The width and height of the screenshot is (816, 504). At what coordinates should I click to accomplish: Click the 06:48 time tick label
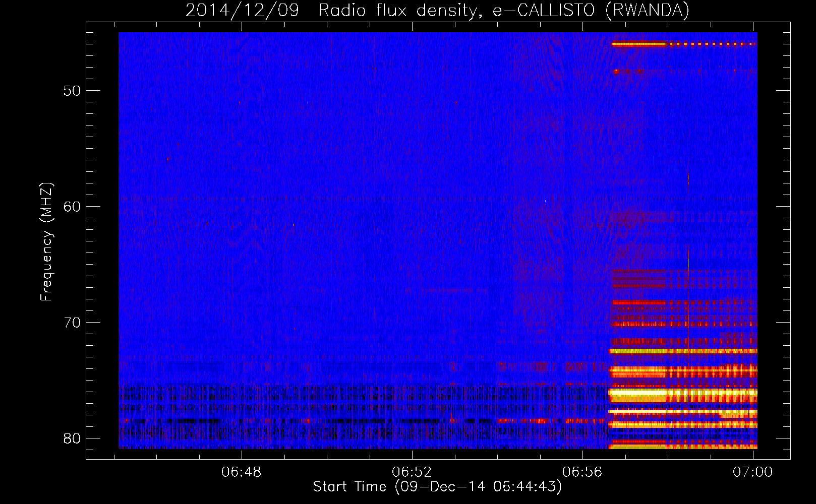tap(242, 472)
